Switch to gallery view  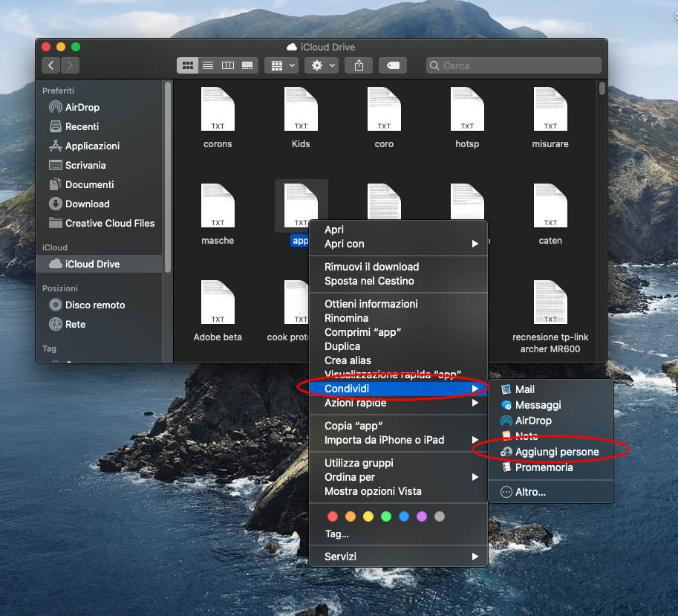click(248, 65)
